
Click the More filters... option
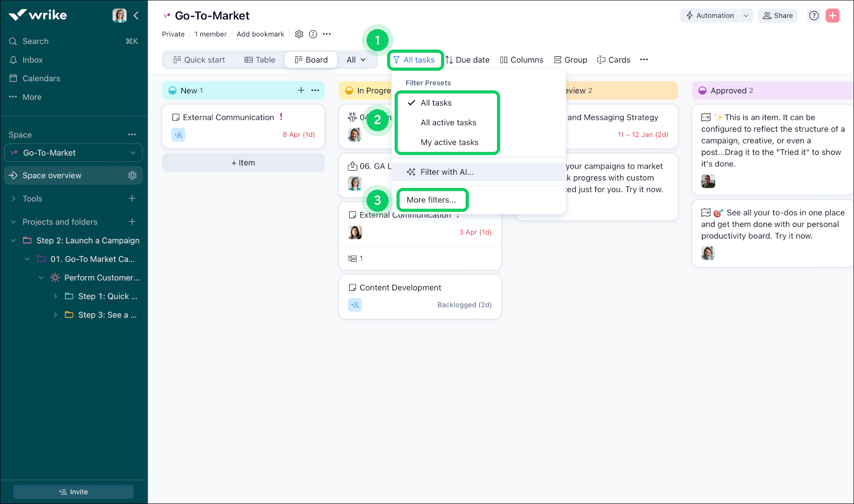[432, 199]
